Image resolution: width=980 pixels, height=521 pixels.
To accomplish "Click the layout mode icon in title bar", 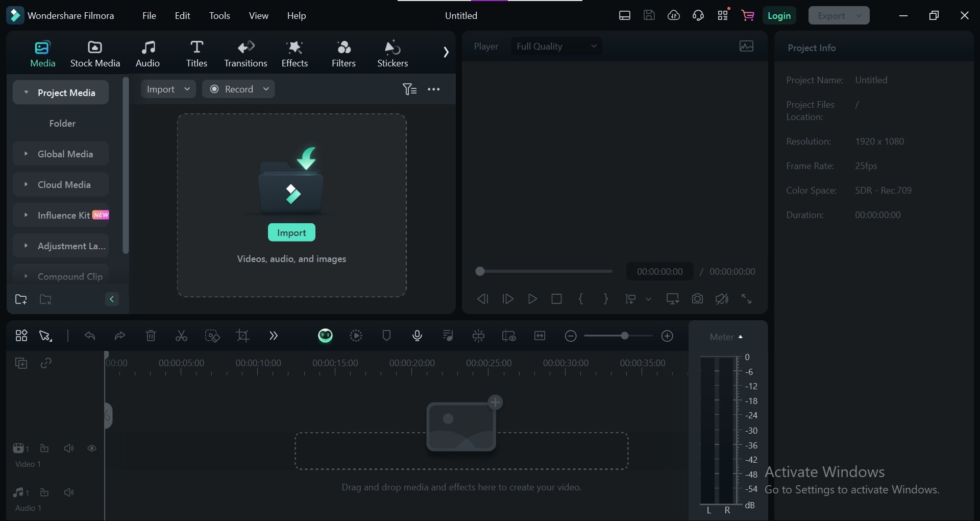I will tap(625, 15).
